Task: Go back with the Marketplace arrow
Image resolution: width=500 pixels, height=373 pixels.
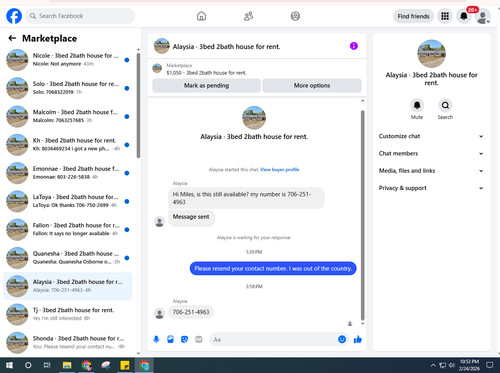Action: pos(12,38)
